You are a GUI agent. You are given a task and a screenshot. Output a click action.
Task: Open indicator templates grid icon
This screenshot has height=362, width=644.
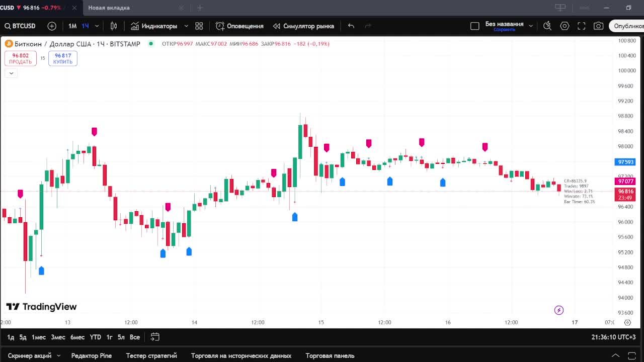click(x=199, y=26)
